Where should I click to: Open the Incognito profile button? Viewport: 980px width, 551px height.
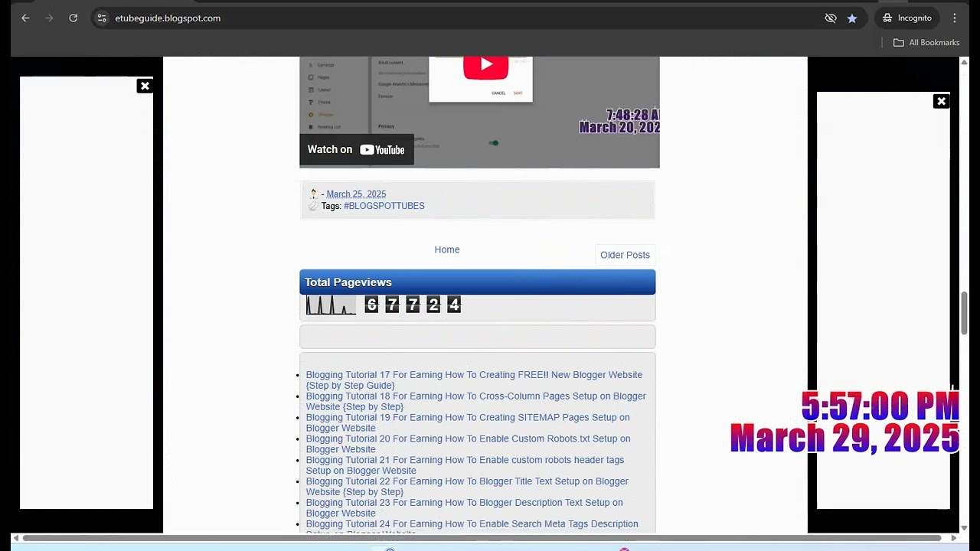pyautogui.click(x=906, y=18)
